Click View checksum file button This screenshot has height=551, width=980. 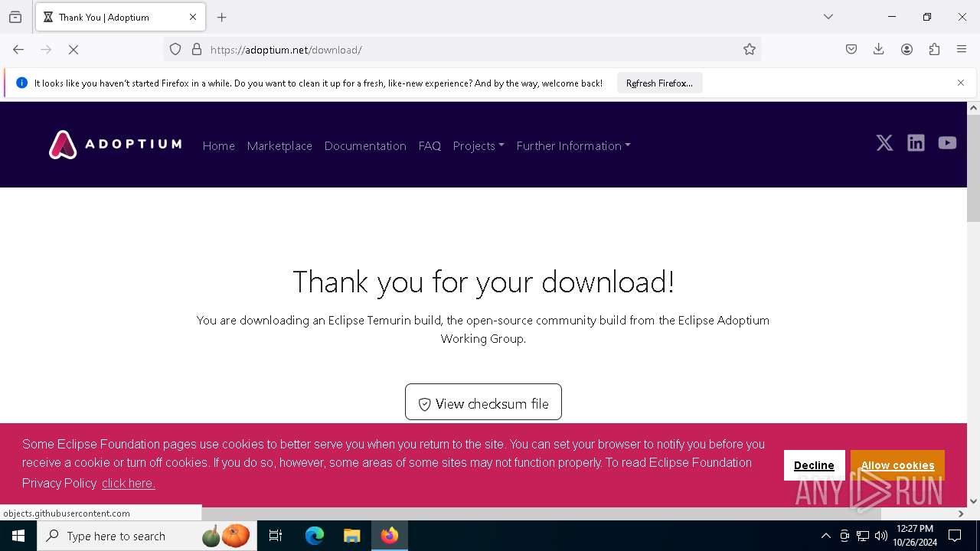(483, 403)
